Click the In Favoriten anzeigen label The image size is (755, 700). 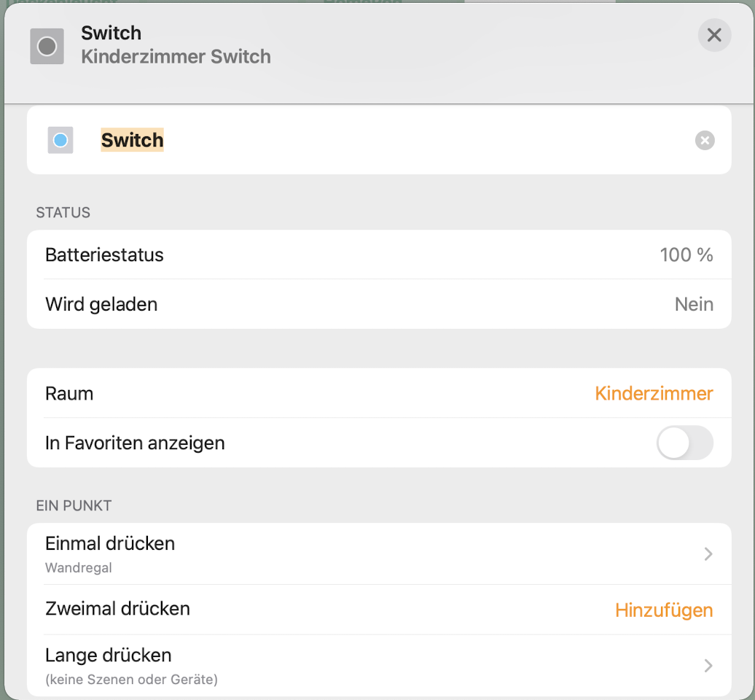tap(135, 443)
